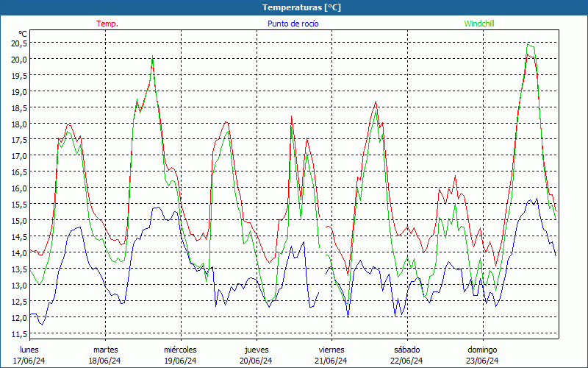This screenshot has width=588, height=368.
Task: Click the 17,0 y-axis value
Action: (19, 156)
